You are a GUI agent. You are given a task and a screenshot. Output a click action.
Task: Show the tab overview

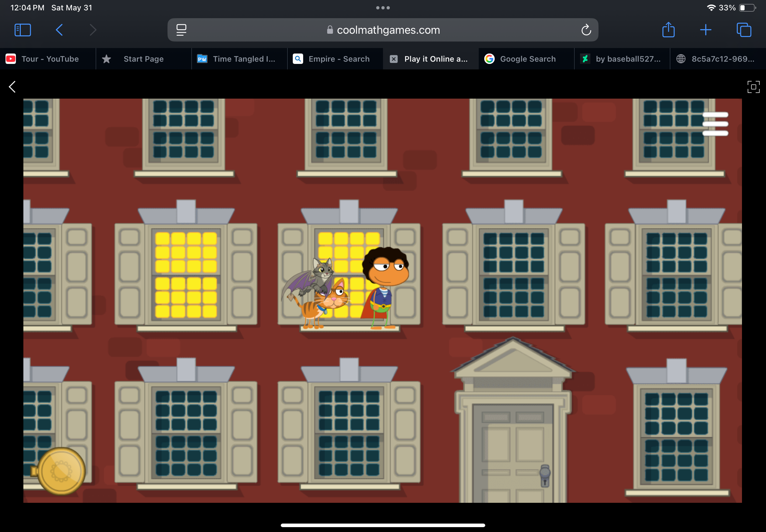(744, 30)
